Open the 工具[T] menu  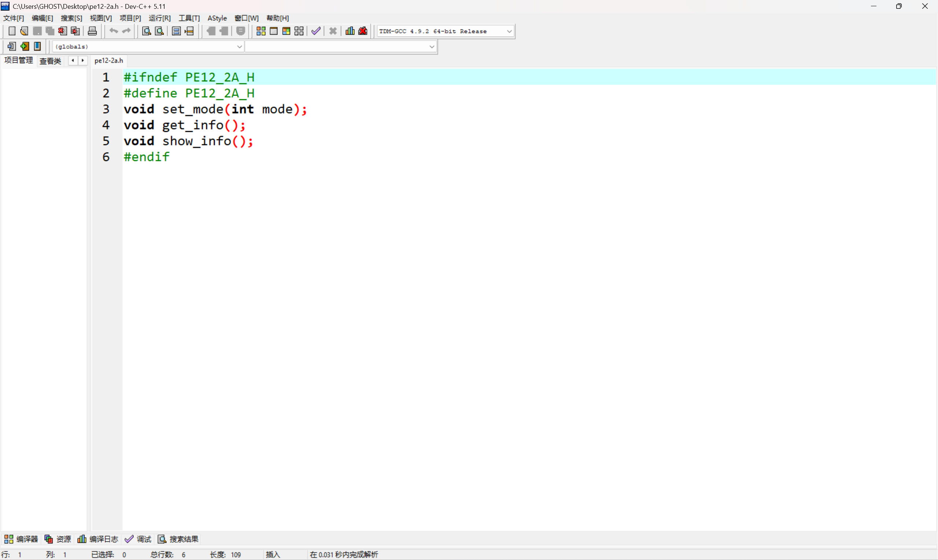189,18
